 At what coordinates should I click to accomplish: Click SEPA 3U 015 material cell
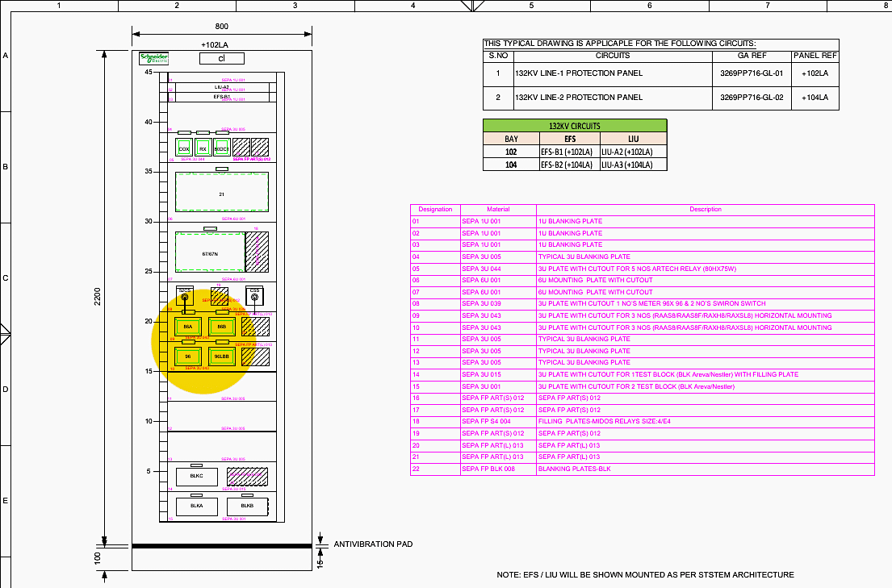tap(498, 375)
